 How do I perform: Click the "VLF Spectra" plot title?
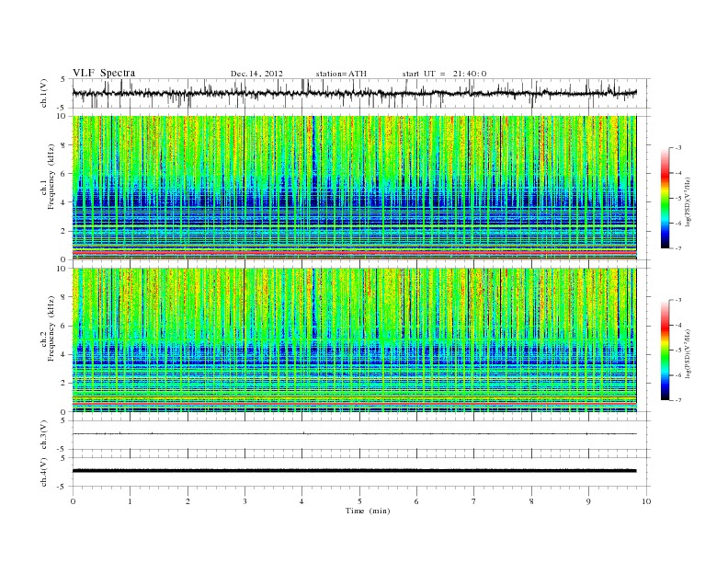click(104, 73)
